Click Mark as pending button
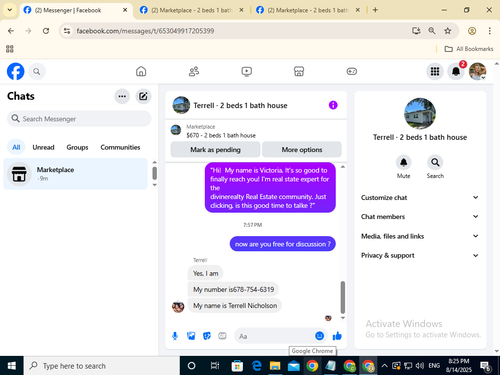Viewport: 500px width, 375px height. coord(215,150)
